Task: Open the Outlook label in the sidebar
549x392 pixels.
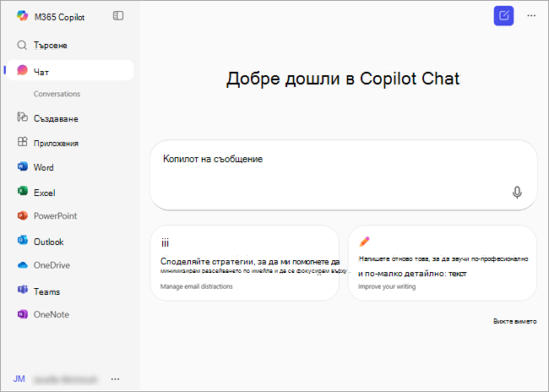Action: point(49,242)
